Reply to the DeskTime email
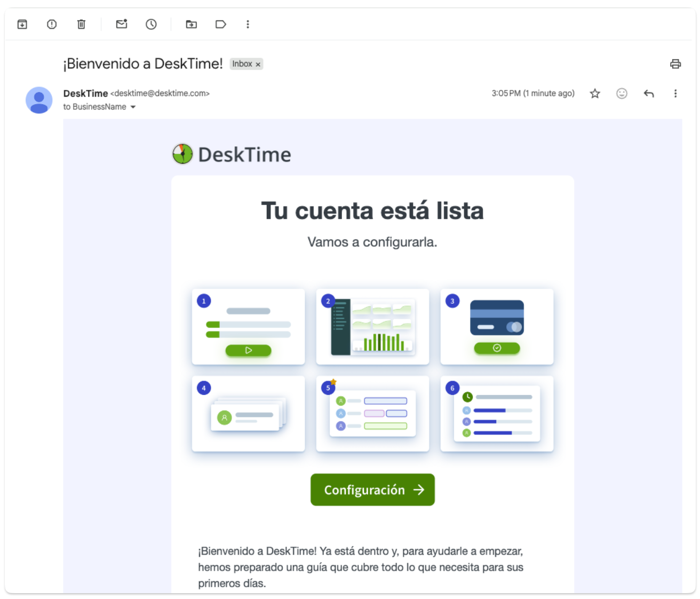 tap(649, 93)
